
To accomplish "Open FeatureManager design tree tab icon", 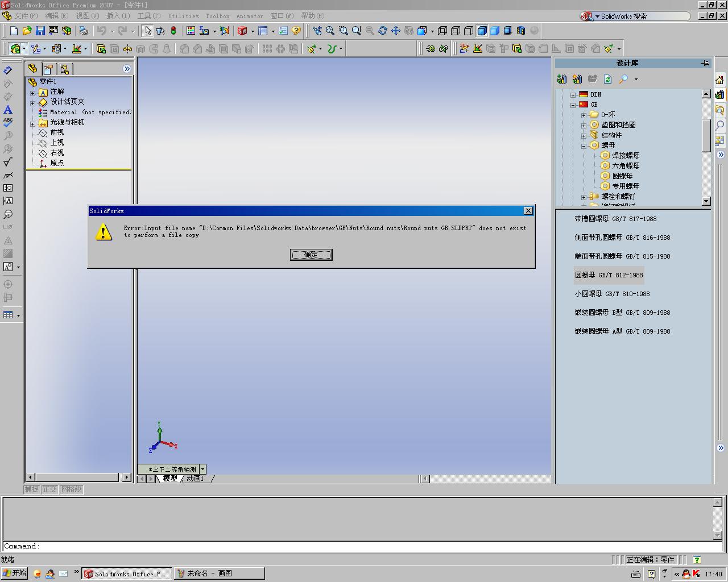I will 32,69.
